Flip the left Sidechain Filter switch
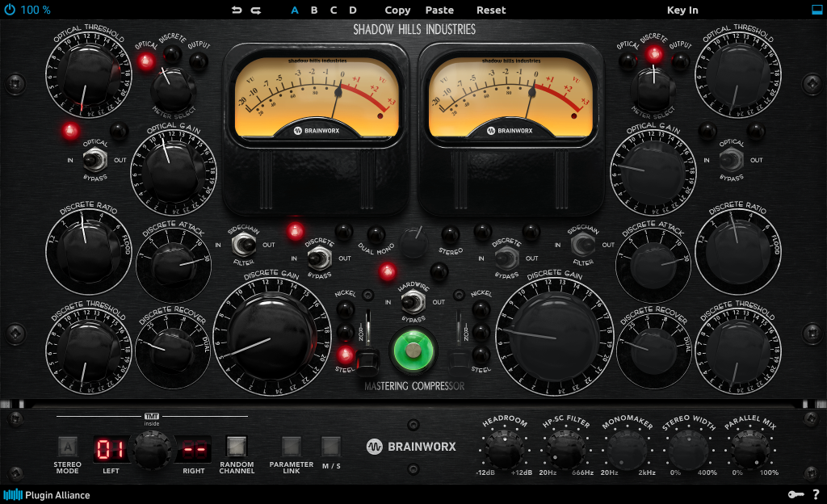 [244, 245]
